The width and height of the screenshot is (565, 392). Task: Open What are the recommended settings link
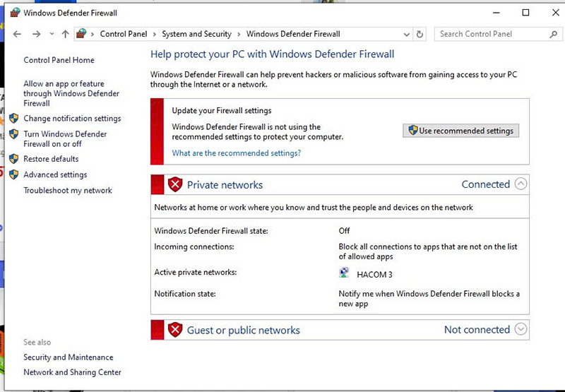(237, 153)
